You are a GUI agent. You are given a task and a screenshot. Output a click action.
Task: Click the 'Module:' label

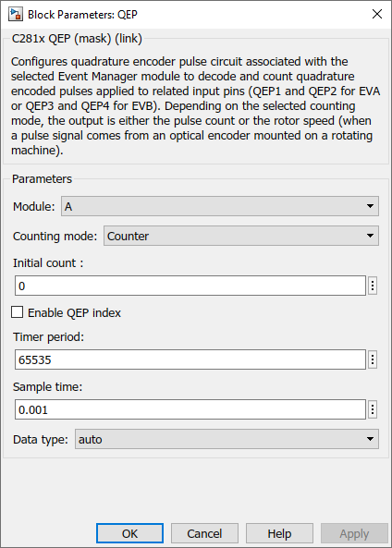[x=34, y=207]
